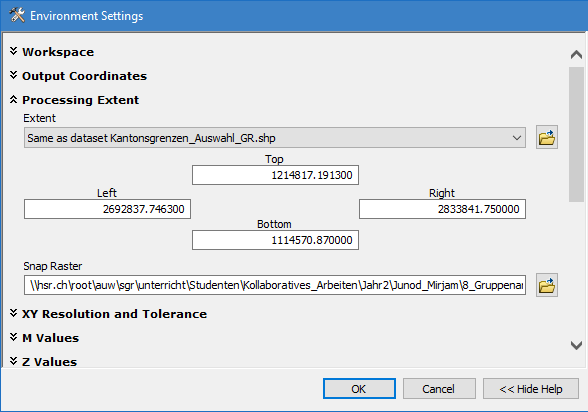Image resolution: width=588 pixels, height=412 pixels.
Task: Browse for Extent dataset folder icon
Action: (547, 138)
